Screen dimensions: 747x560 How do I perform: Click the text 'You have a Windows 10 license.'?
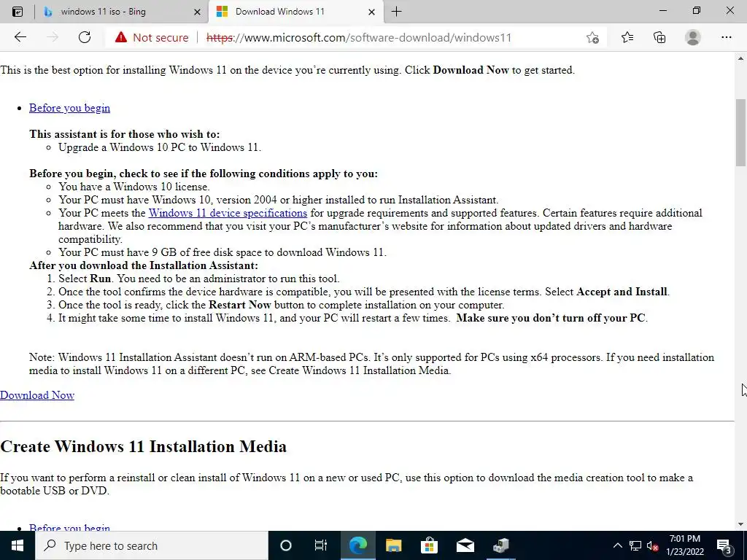click(x=134, y=187)
